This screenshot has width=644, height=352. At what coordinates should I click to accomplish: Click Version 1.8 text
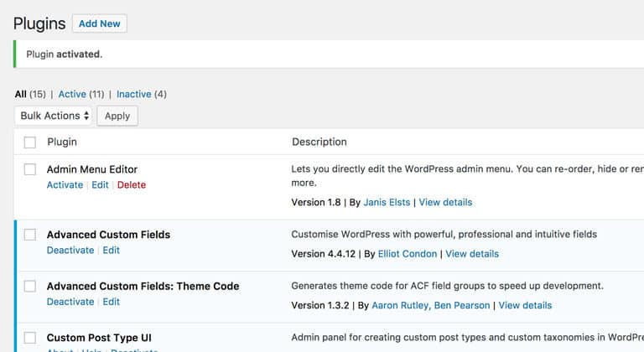[316, 202]
